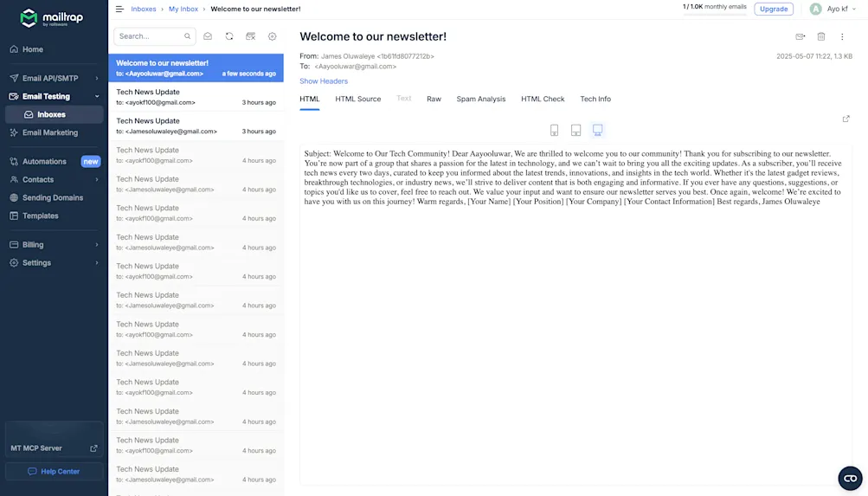Image resolution: width=868 pixels, height=496 pixels.
Task: Open the HTML Check tab
Action: click(x=543, y=99)
